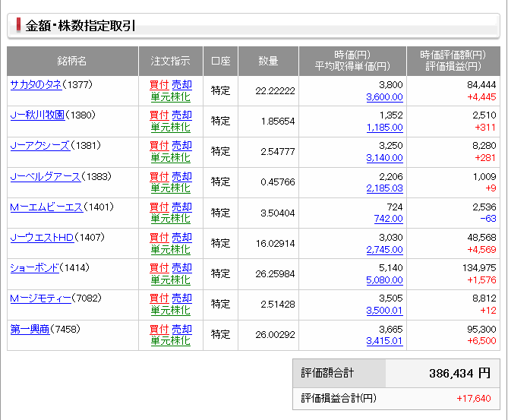Open the J-ベルグアース stock link
The height and width of the screenshot is (420, 508).
click(45, 176)
